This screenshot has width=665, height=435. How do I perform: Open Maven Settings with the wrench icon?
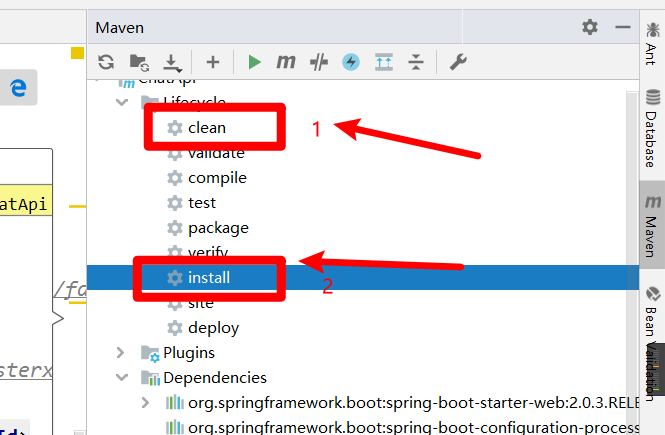tap(458, 62)
